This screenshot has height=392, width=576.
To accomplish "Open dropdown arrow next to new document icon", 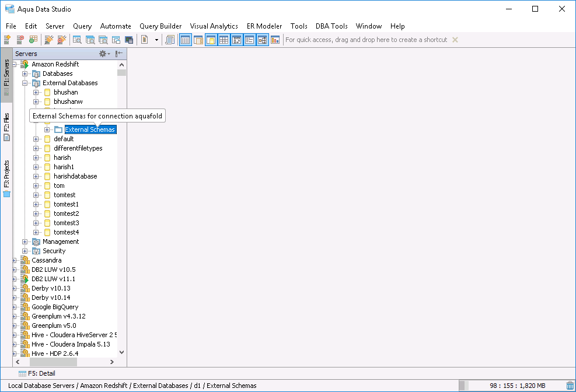I will 156,40.
